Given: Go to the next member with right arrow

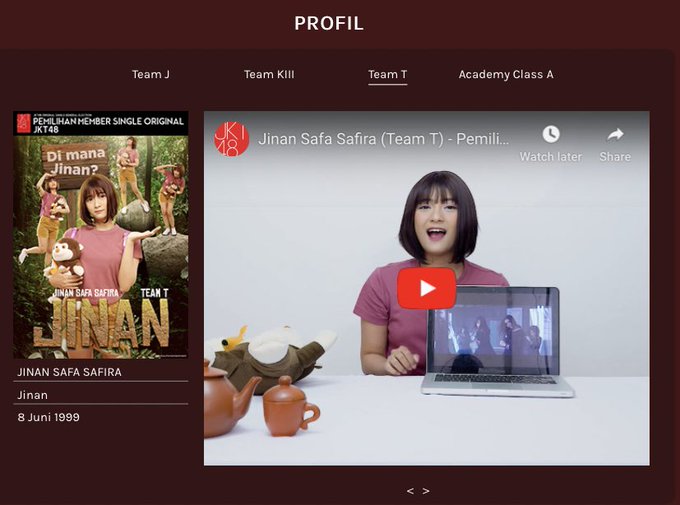Looking at the screenshot, I should pos(426,491).
